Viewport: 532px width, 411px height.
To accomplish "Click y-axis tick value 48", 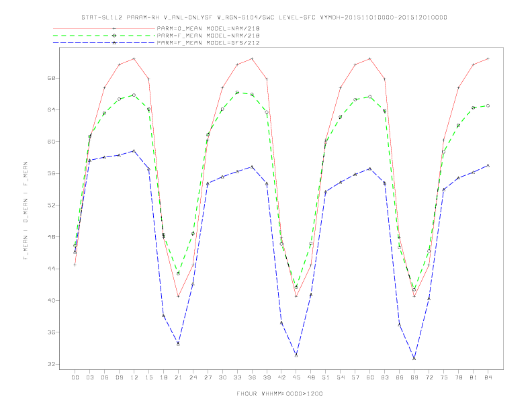I will tap(51, 236).
